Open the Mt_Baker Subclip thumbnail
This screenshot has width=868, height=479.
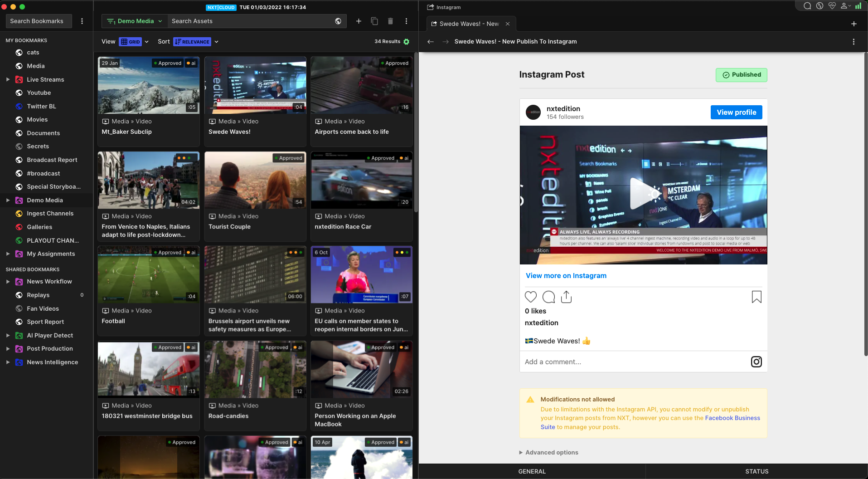point(149,85)
